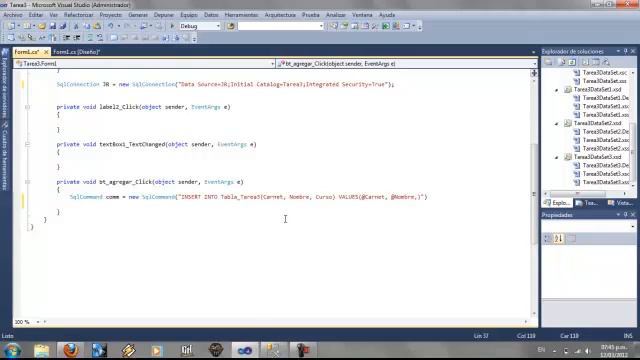Screen dimensions: 640x360
Task: Click Show All Files in Solution Explorer
Action: pos(561,62)
